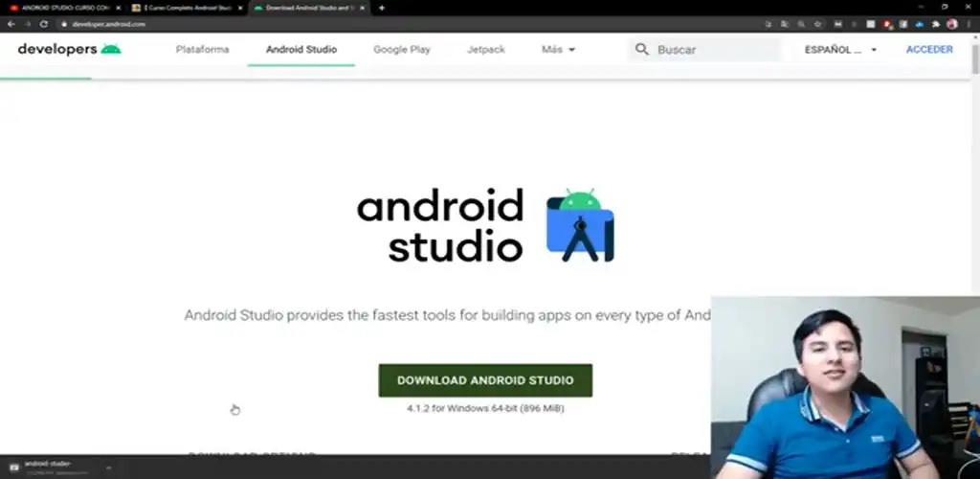Viewport: 980px width, 479px height.
Task: Click the 4.1.2 for Windows 64-bit text
Action: pyautogui.click(x=485, y=408)
